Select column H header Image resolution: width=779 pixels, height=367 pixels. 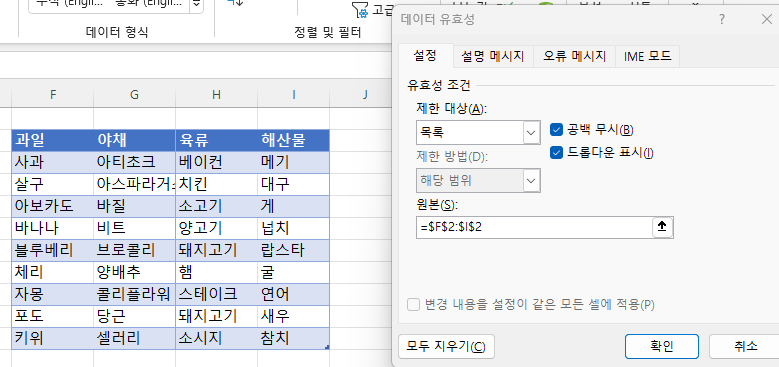point(217,94)
